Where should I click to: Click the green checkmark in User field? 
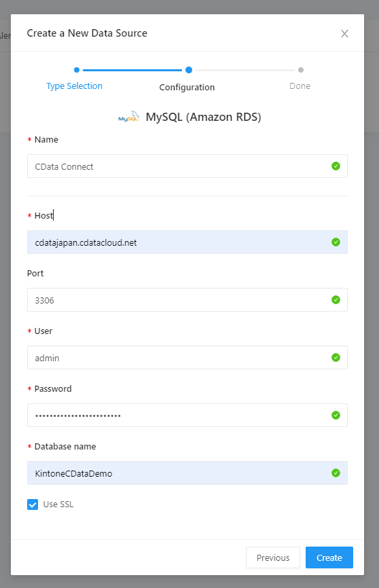[x=336, y=358]
